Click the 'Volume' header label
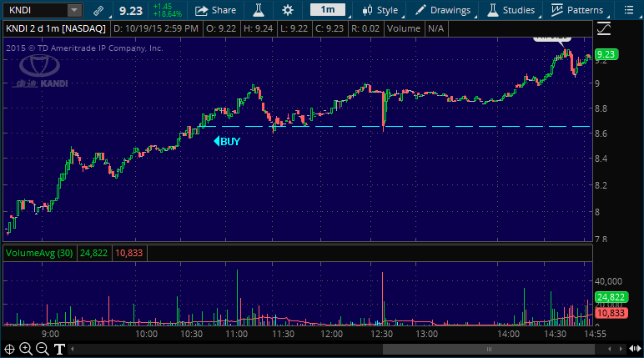644x358 pixels. pos(404,28)
